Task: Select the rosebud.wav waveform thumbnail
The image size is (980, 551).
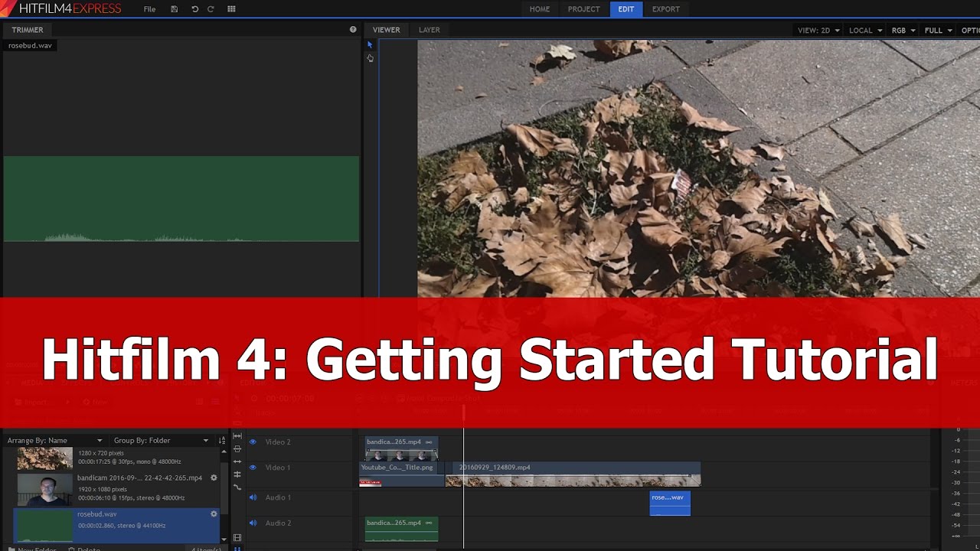Action: [x=45, y=526]
